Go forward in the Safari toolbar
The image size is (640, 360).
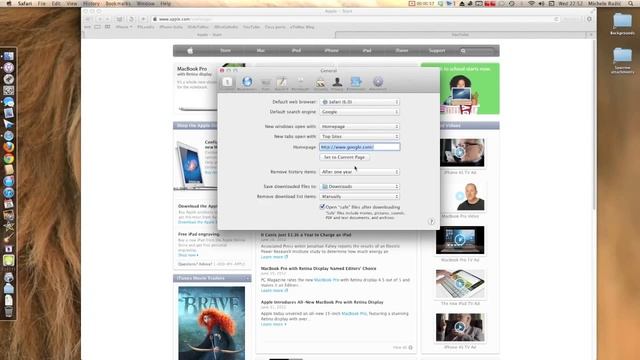[x=107, y=19]
